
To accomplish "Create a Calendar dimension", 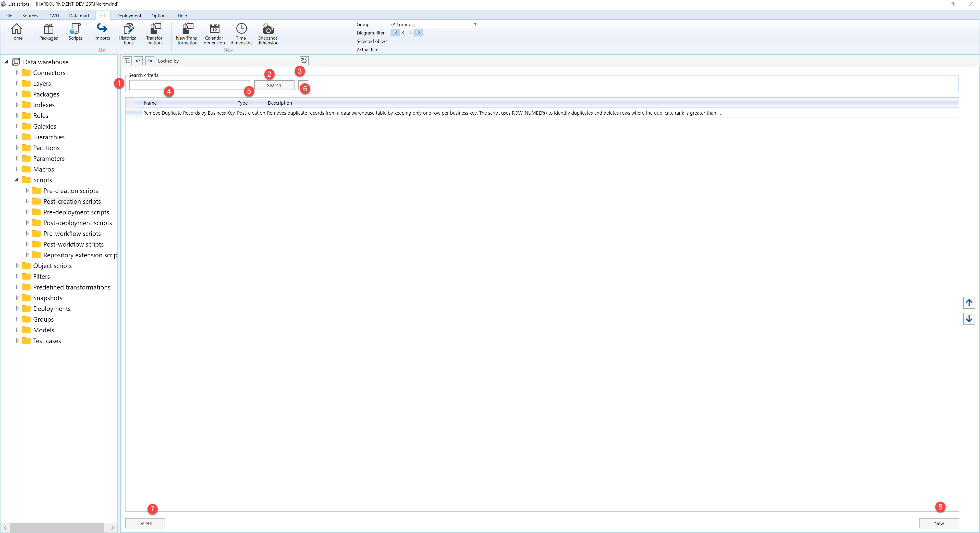I will pos(214,34).
